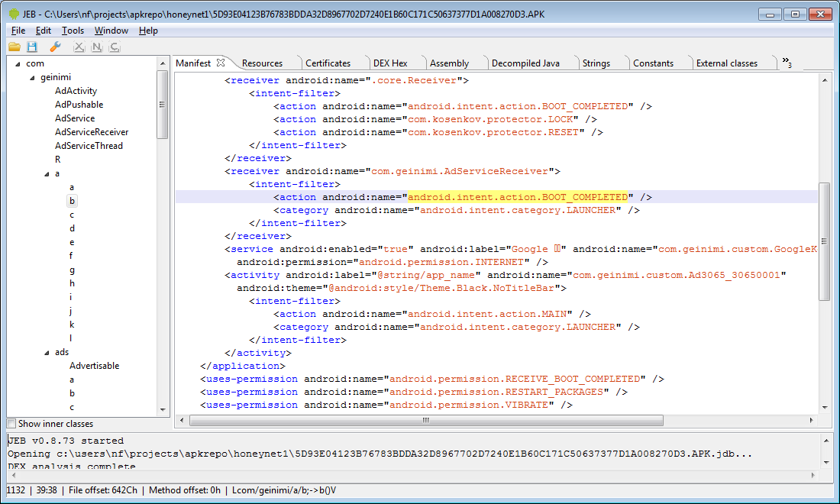This screenshot has width=840, height=504.
Task: Click the C comment toolbar icon
Action: (x=115, y=47)
